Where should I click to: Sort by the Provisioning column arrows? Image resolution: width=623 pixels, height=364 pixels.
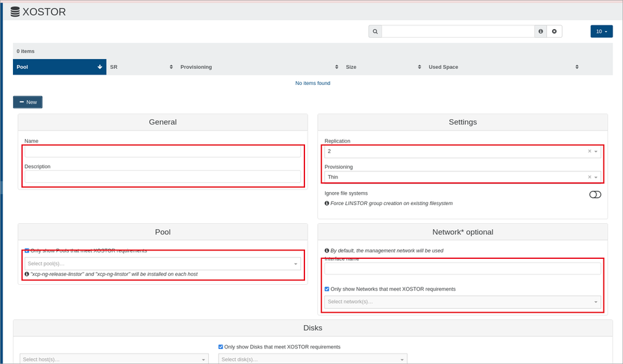click(x=337, y=67)
